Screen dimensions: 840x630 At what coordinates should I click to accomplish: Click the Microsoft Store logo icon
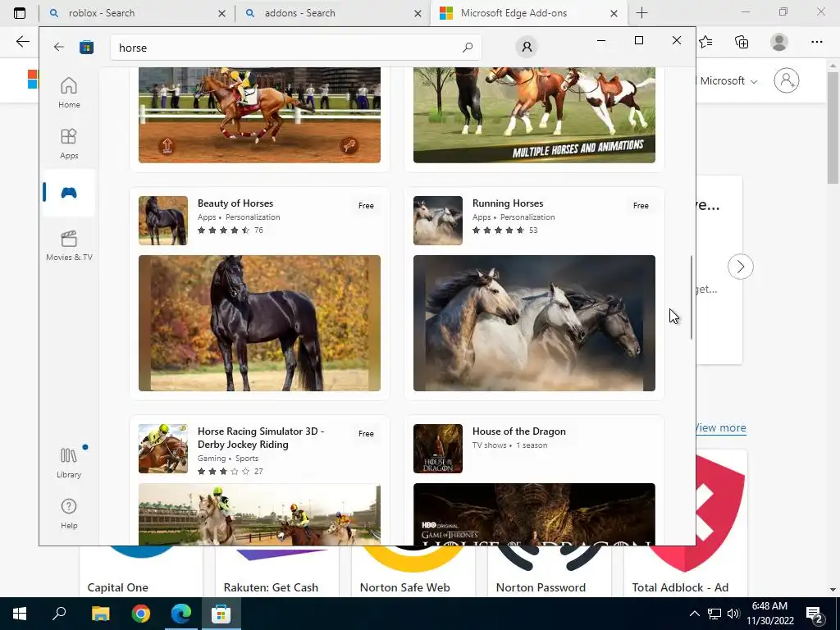click(86, 47)
